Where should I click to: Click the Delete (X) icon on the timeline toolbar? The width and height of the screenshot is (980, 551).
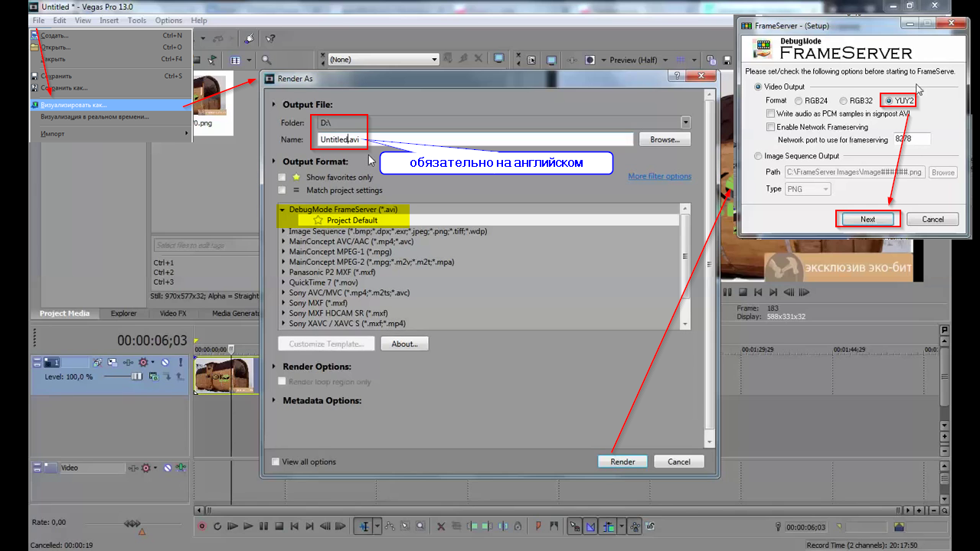coord(441,527)
